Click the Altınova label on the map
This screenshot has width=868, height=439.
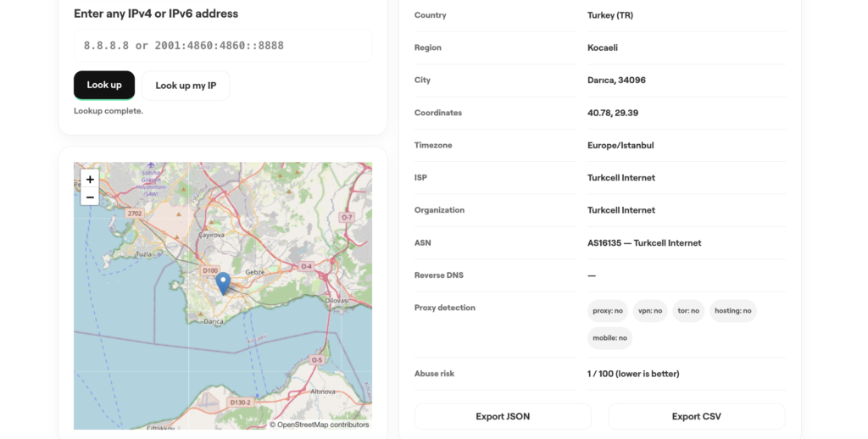[x=323, y=392]
